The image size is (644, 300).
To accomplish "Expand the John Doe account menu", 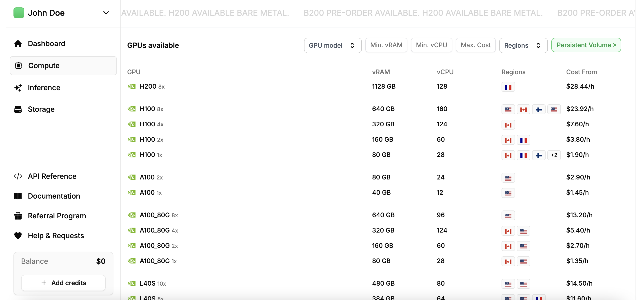I will [106, 13].
